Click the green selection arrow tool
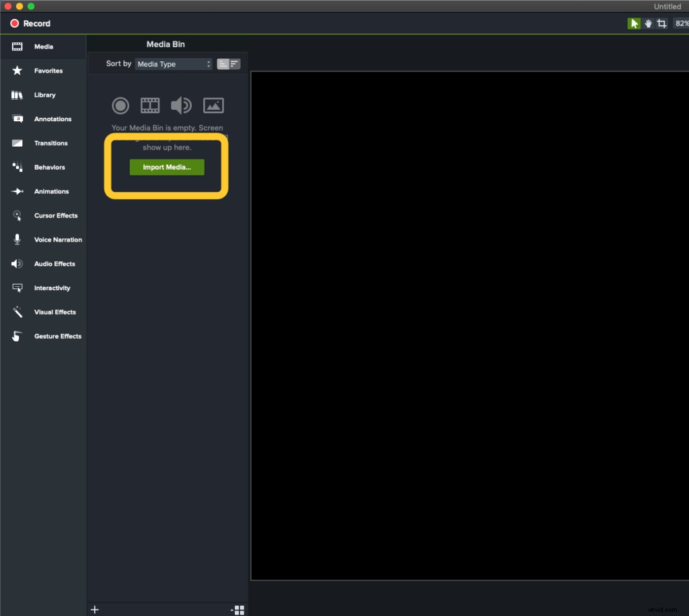The height and width of the screenshot is (616, 689). point(633,23)
